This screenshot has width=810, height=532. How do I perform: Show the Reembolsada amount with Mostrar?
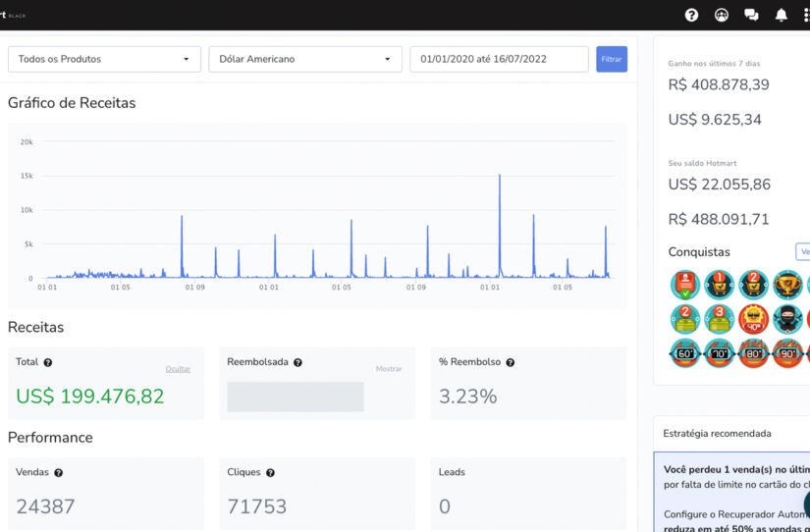(x=389, y=369)
